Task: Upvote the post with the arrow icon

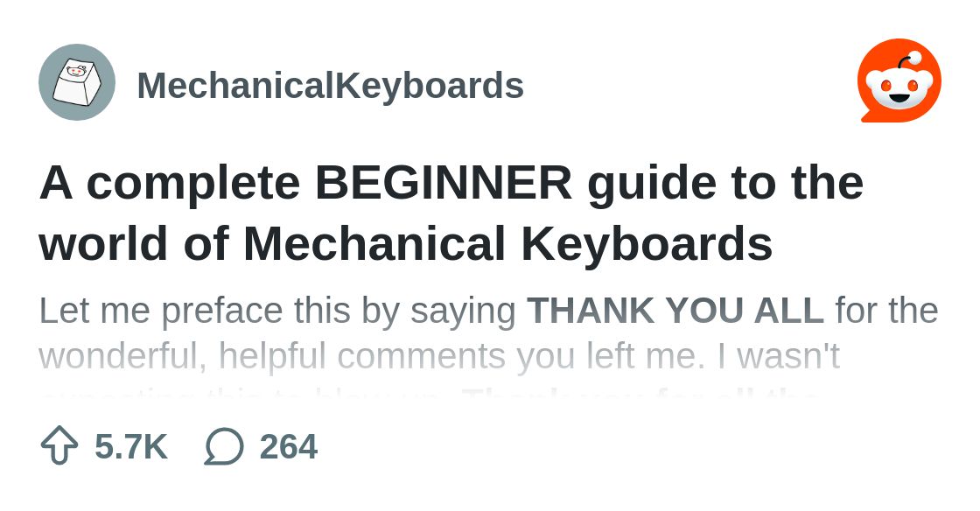Action: click(x=59, y=445)
